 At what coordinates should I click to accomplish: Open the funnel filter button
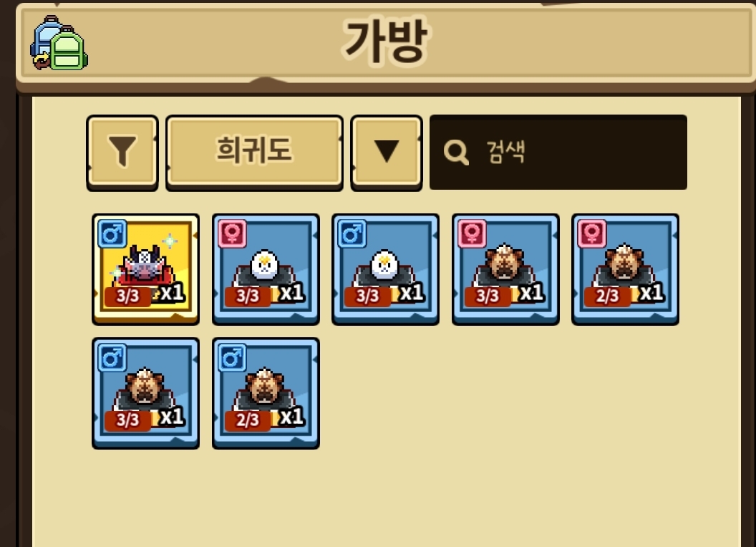(x=122, y=152)
